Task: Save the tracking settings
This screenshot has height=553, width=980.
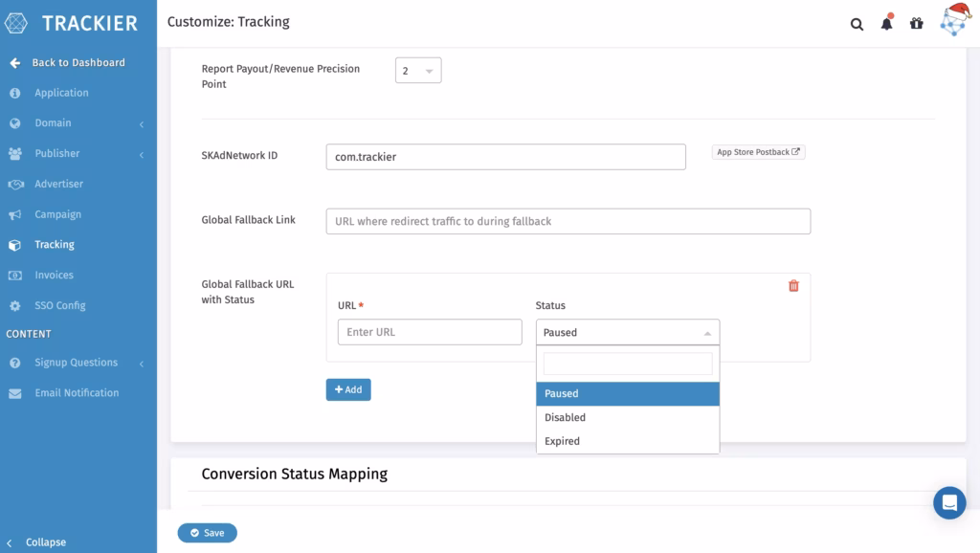Action: [x=208, y=533]
